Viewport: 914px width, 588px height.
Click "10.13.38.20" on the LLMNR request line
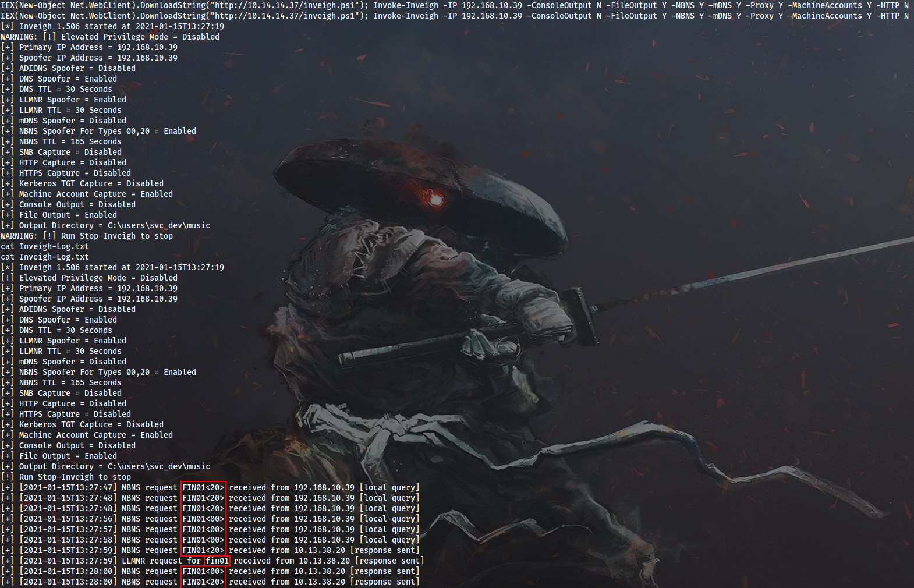(324, 561)
